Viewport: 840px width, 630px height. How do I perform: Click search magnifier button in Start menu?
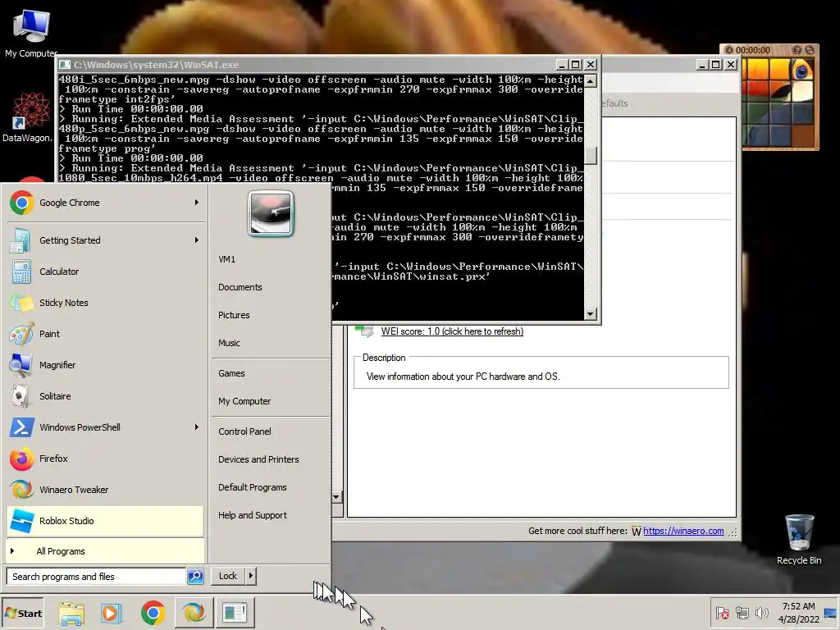[x=195, y=577]
